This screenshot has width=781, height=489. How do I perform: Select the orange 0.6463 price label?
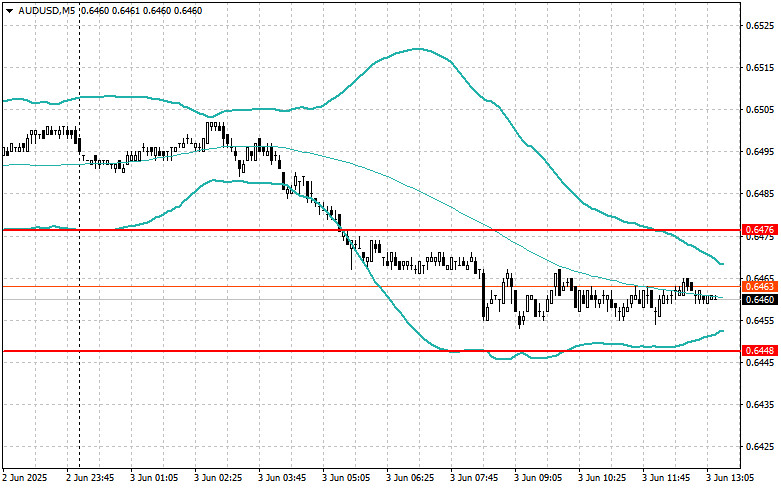760,286
